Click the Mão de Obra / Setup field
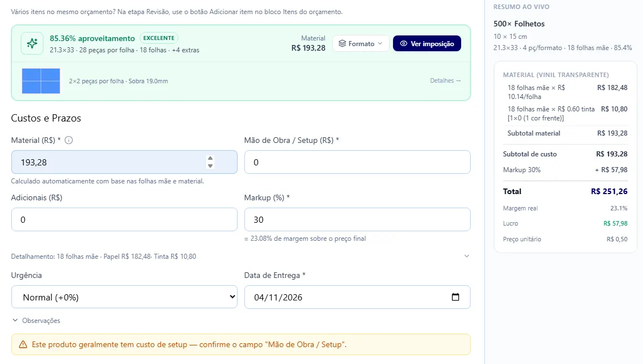The width and height of the screenshot is (643, 364). [x=357, y=162]
